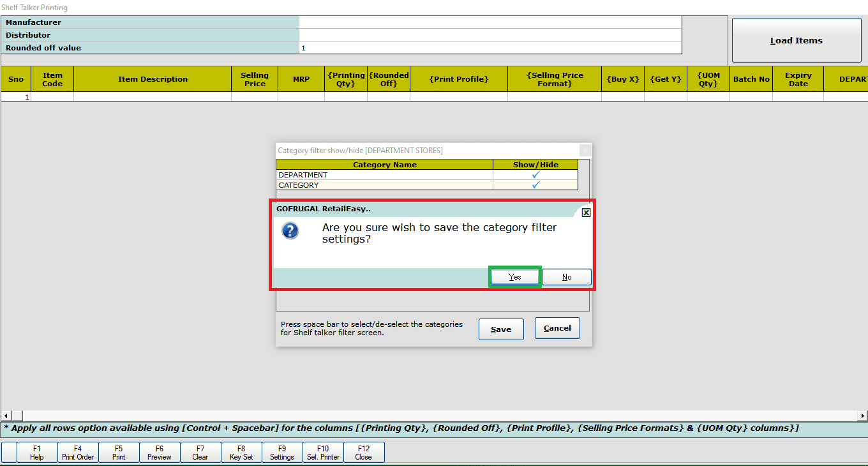This screenshot has height=466, width=868.
Task: Click the {Buy X} column header
Action: point(623,79)
